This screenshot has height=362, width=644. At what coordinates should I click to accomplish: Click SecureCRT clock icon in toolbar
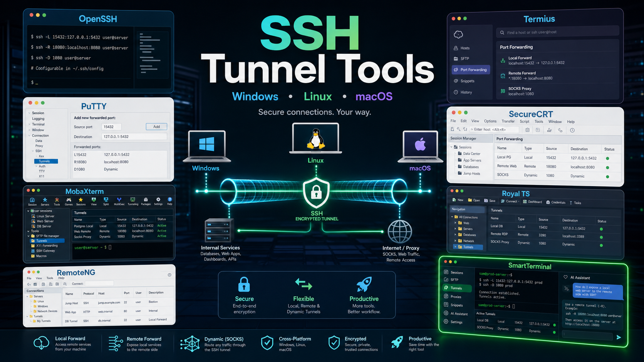[x=572, y=130]
